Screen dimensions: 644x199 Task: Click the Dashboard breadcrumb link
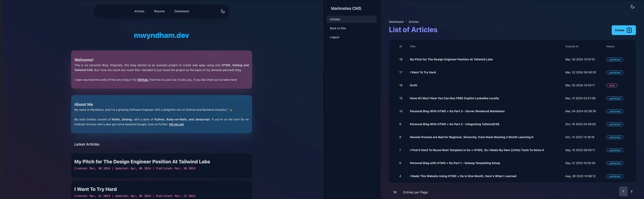(396, 22)
